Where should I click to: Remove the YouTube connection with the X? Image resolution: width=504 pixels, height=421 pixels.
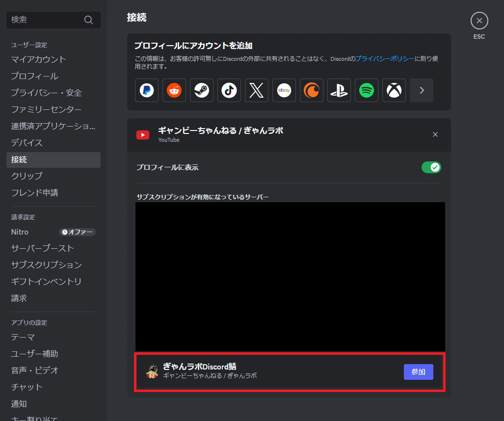tap(435, 134)
